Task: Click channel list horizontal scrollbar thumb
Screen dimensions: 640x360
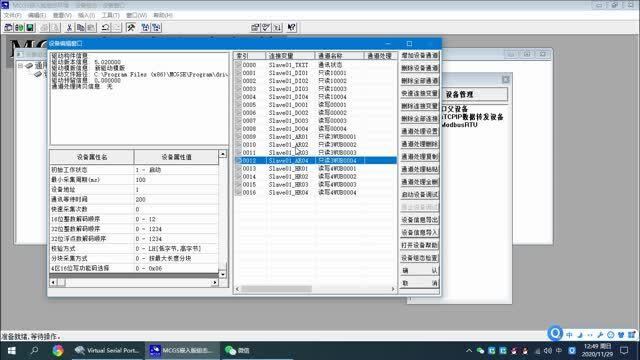Action: point(276,289)
